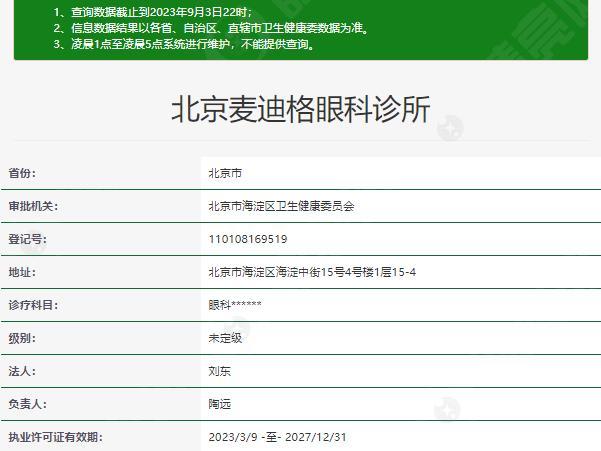Click the 审批机关 label
Image resolution: width=601 pixels, height=451 pixels.
pos(33,206)
